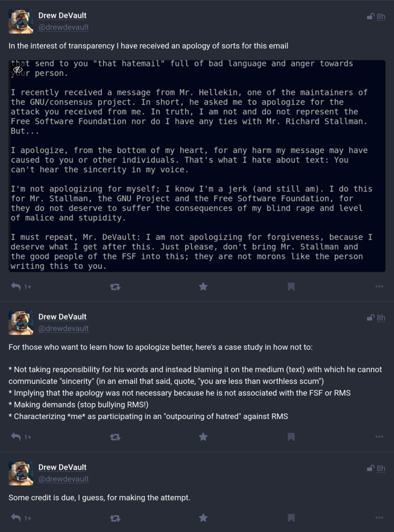Viewport: 394px width, 532px height.
Task: Favourite the first post using the star icon
Action: 203,287
